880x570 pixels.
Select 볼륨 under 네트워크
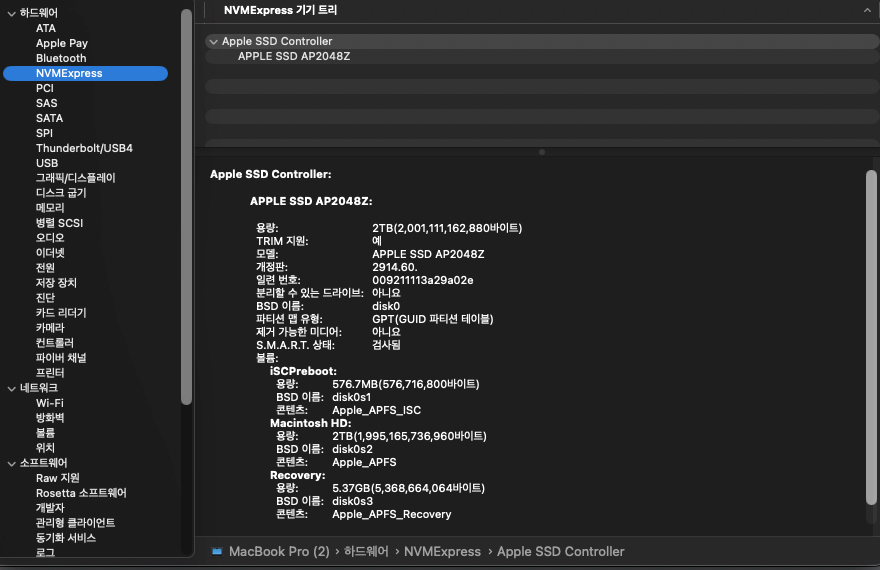[x=45, y=433]
